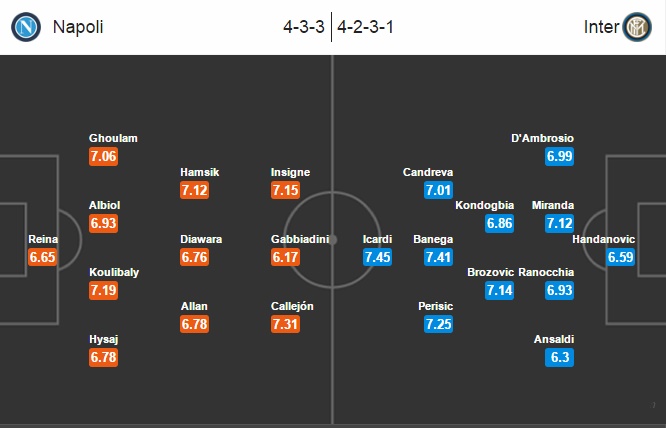Open D'Ambrosio player name

click(542, 138)
